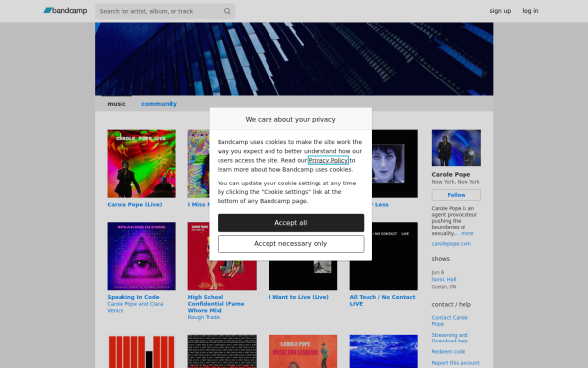Click Report this account link
588x368 pixels.
tap(456, 363)
